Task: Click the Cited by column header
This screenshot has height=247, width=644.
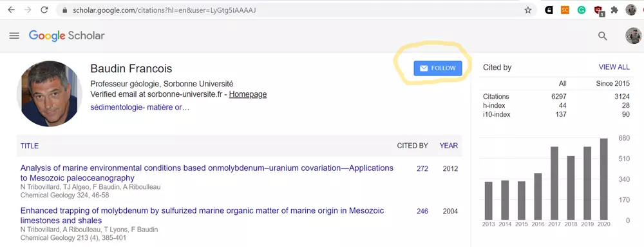Action: (412, 146)
